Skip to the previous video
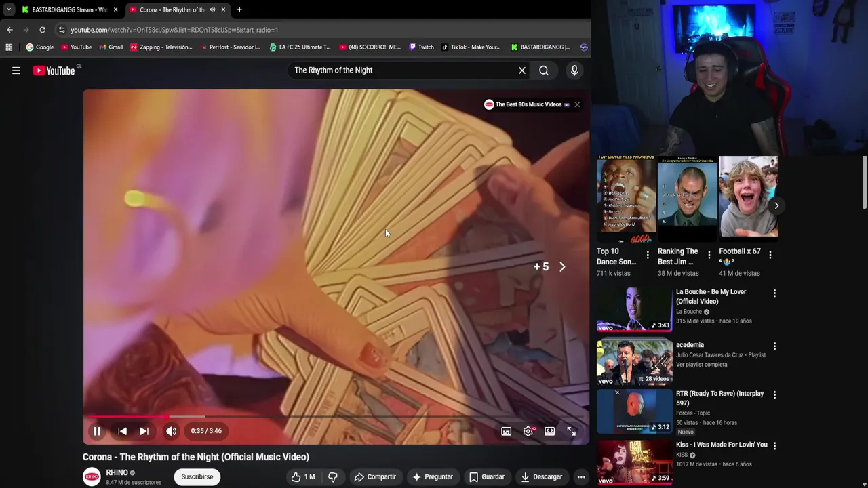This screenshot has width=868, height=488. 122,431
